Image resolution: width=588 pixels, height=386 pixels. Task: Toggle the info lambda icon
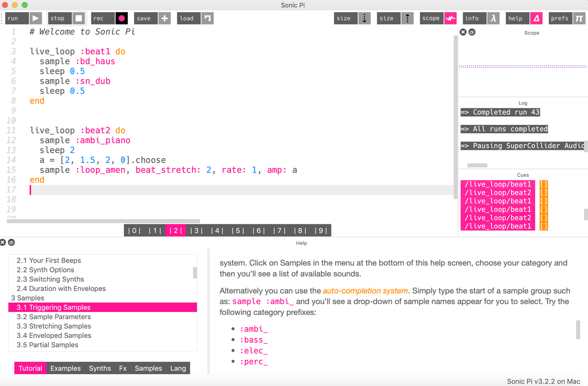coord(493,19)
